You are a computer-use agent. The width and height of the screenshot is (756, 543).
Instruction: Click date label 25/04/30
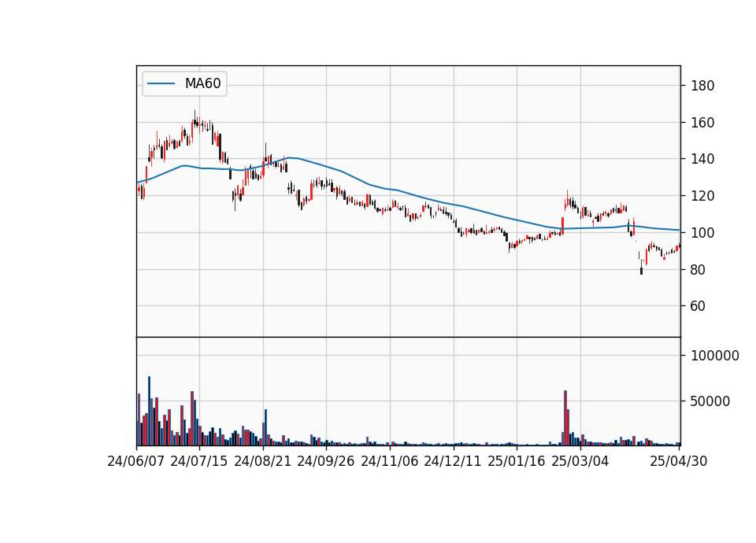(678, 462)
